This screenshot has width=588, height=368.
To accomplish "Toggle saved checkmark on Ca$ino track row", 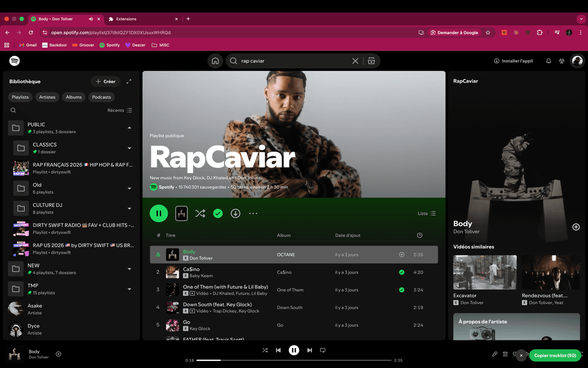I will pyautogui.click(x=401, y=272).
